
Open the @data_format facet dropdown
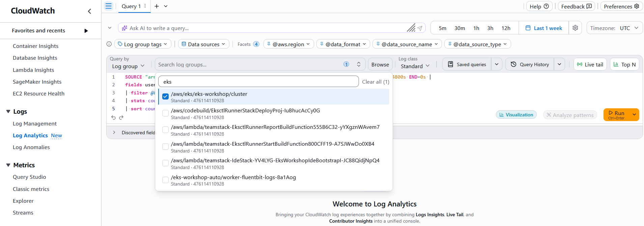[343, 44]
